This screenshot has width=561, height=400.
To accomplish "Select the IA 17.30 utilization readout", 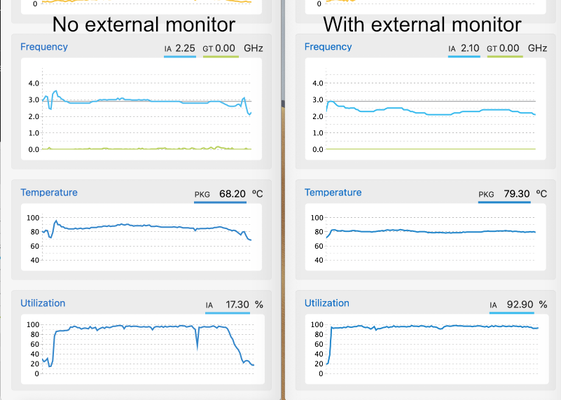I will pyautogui.click(x=227, y=305).
